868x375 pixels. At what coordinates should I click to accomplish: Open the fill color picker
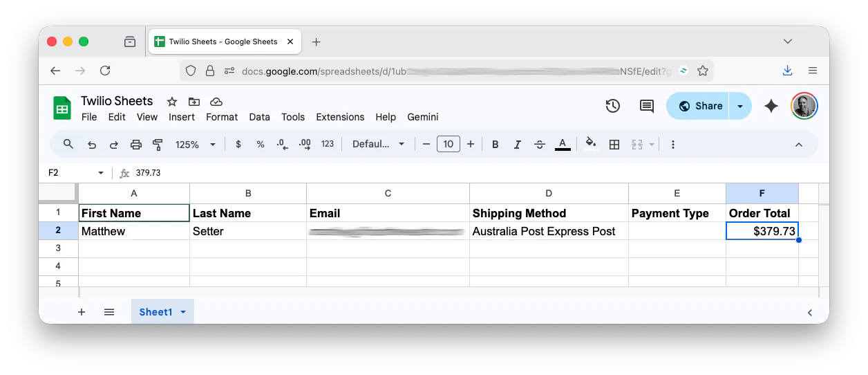click(591, 144)
